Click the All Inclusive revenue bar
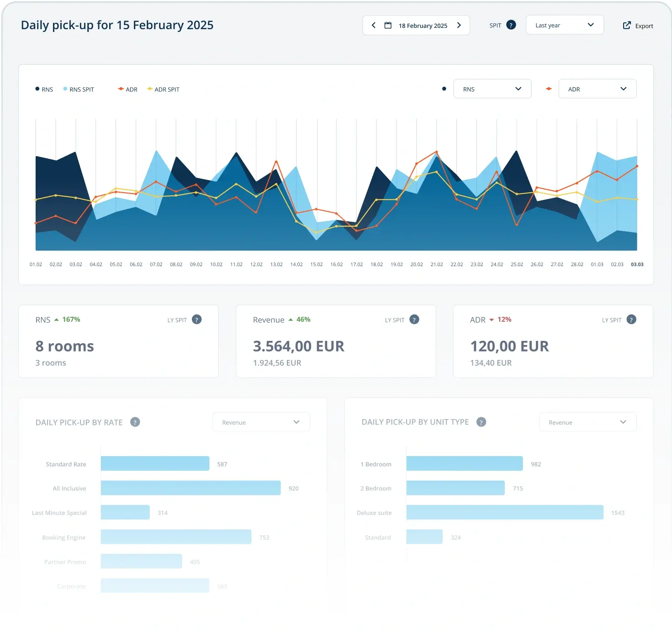Viewport: 672px width, 635px height. (x=190, y=488)
